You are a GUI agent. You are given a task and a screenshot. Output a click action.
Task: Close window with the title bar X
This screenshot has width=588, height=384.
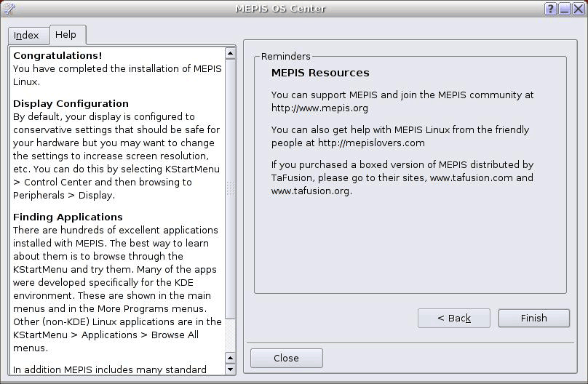[579, 9]
